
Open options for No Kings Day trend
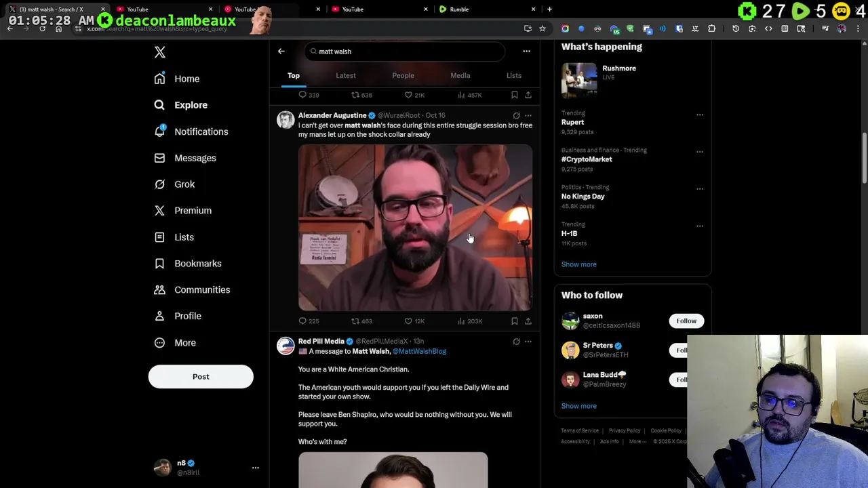(x=700, y=189)
